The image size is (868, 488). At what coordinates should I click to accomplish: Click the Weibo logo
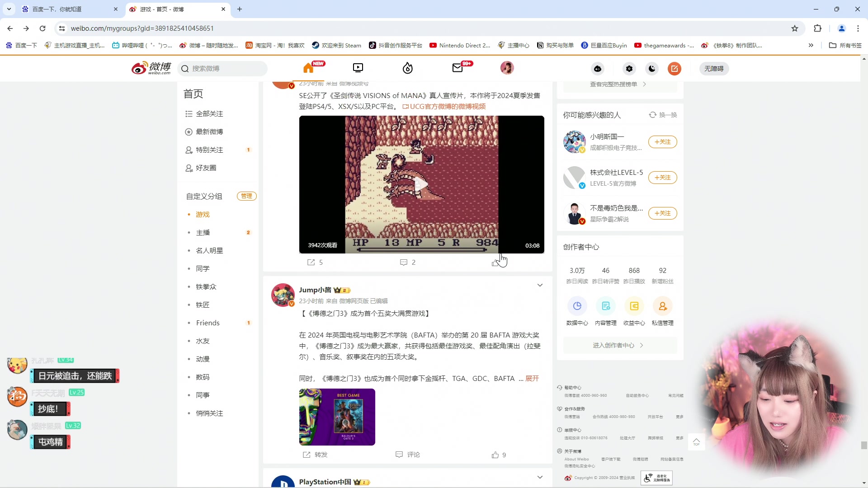[151, 68]
